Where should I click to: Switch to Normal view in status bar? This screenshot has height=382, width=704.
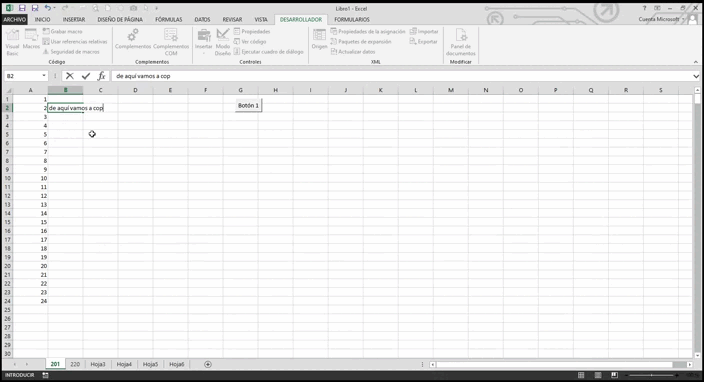pyautogui.click(x=581, y=375)
